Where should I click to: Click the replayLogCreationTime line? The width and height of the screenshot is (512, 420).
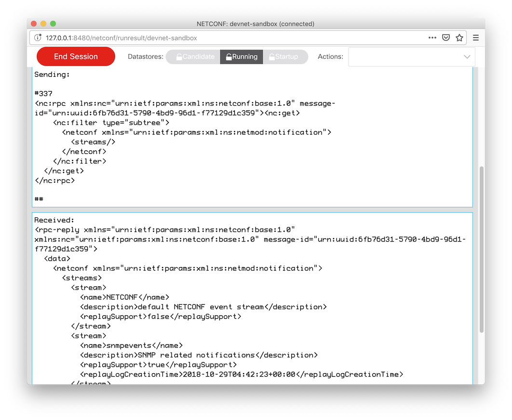pos(242,375)
